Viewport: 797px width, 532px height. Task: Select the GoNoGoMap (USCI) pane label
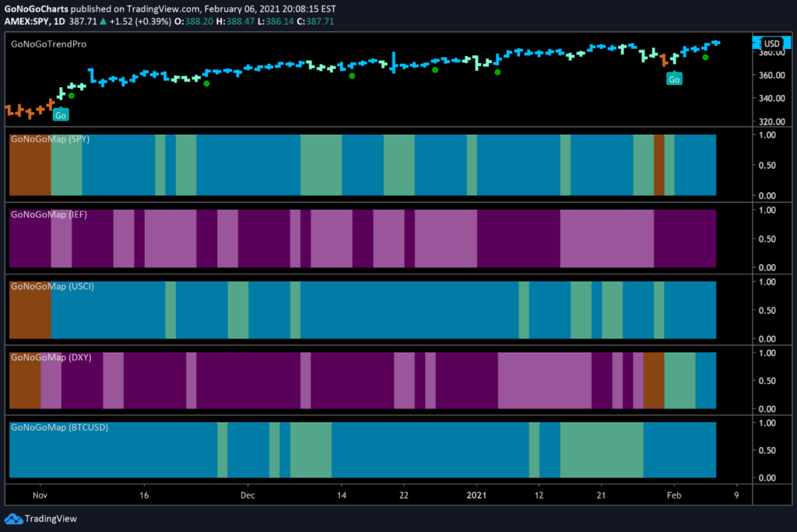click(52, 286)
